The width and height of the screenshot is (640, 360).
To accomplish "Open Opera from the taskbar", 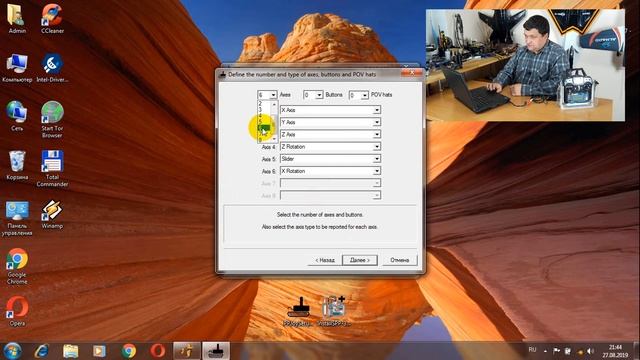I will (158, 351).
